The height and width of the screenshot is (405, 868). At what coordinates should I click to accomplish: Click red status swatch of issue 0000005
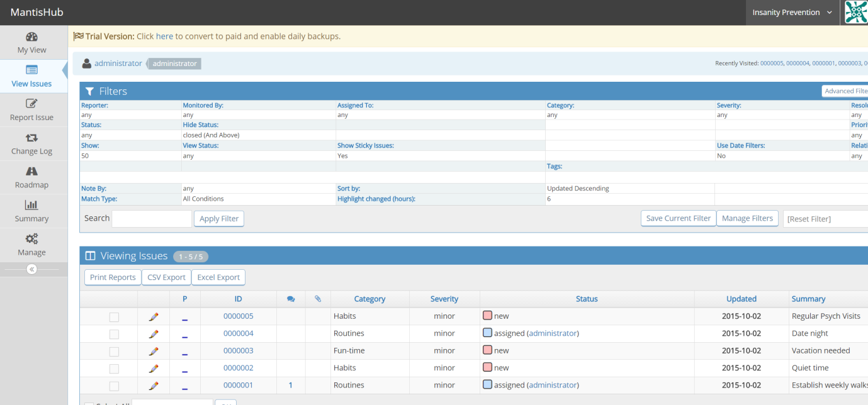click(x=487, y=316)
